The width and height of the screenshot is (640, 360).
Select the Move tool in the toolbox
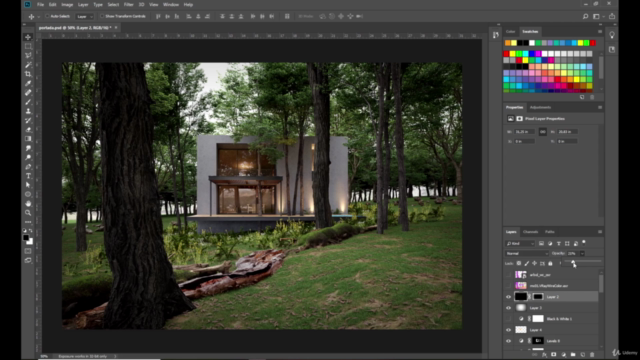click(28, 37)
